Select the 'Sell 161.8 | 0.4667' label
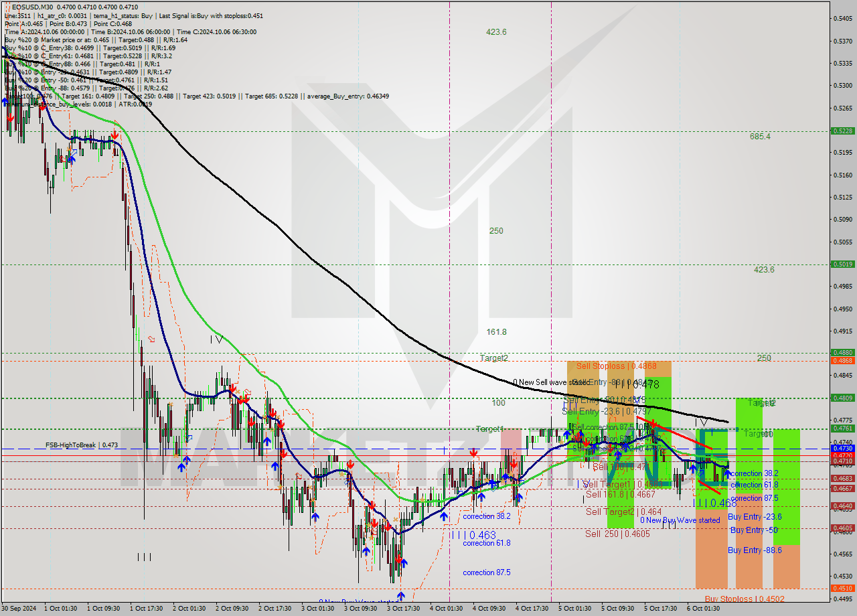The height and width of the screenshot is (616, 857). 621,494
